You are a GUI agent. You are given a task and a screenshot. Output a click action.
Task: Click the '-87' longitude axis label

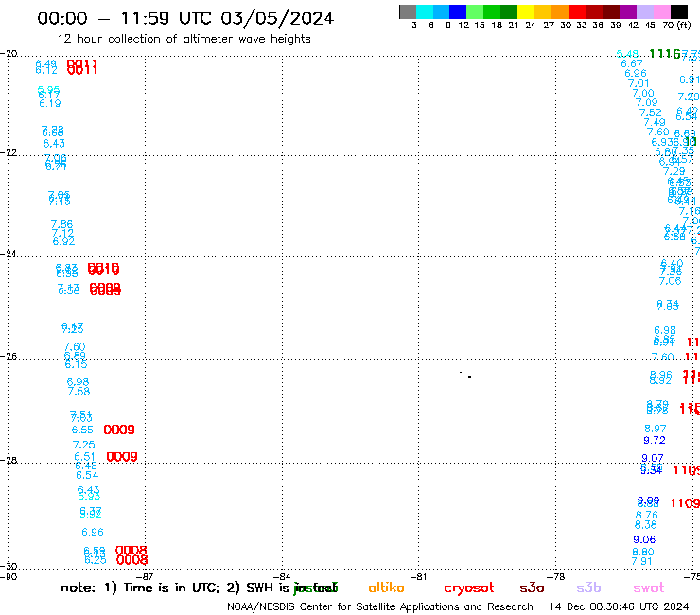(145, 576)
